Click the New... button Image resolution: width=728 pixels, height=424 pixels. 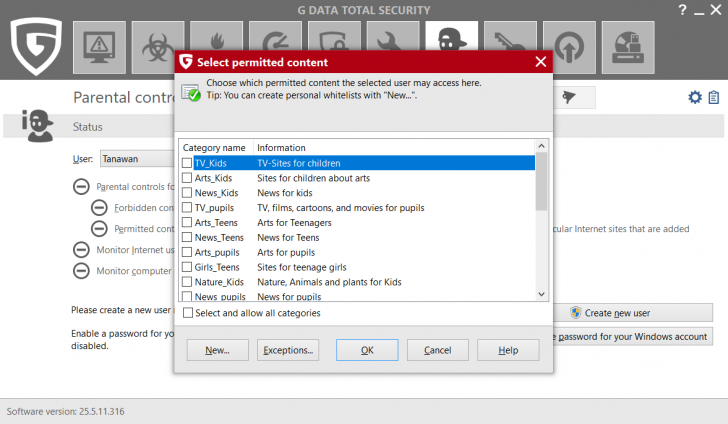coord(218,350)
